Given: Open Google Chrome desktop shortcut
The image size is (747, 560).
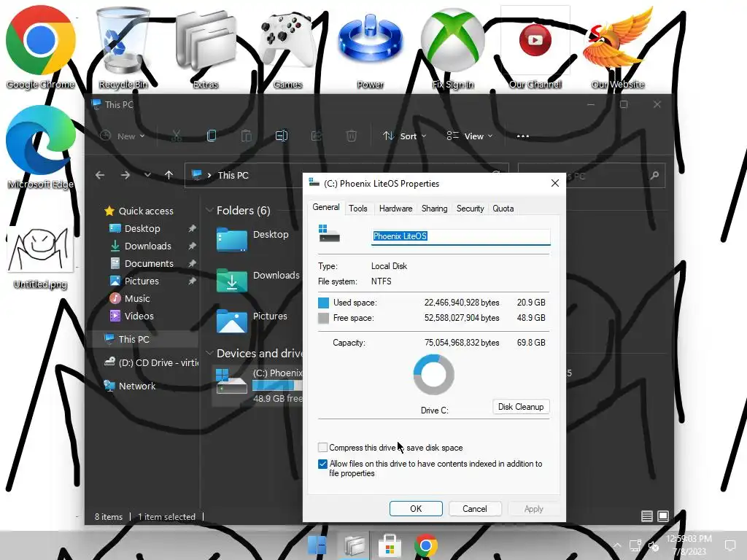Looking at the screenshot, I should tap(41, 47).
